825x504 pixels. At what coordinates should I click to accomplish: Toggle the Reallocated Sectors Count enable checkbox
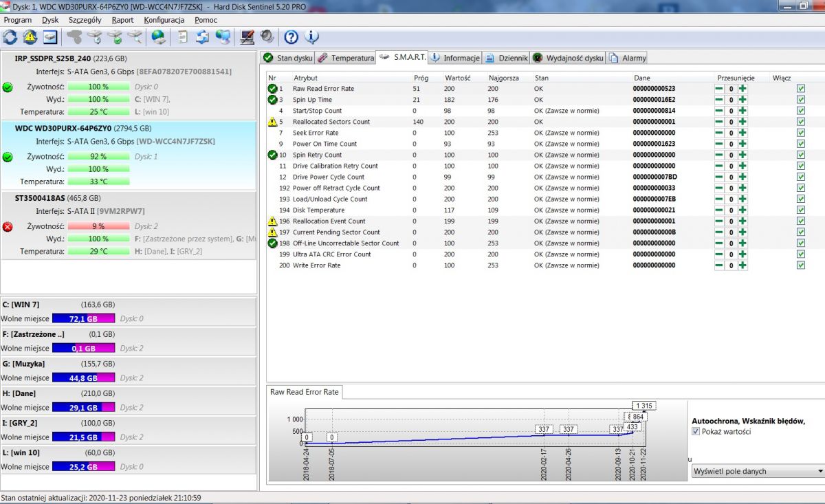(x=801, y=122)
